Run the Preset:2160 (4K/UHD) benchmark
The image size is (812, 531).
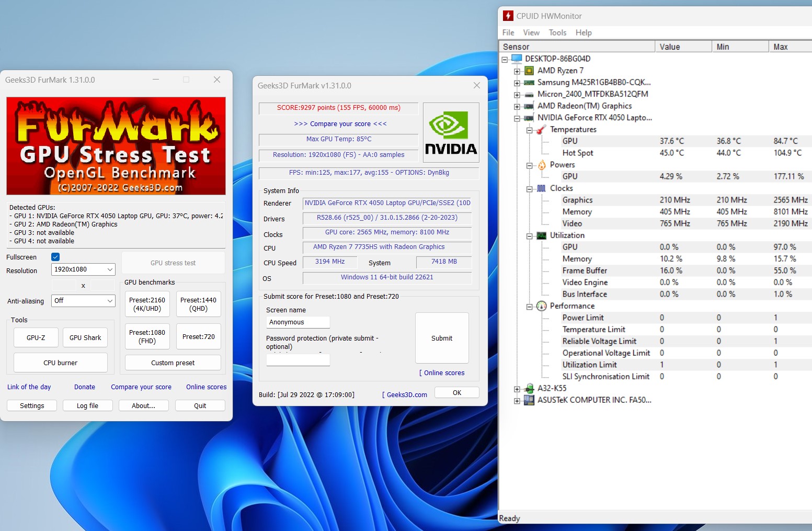tap(147, 304)
